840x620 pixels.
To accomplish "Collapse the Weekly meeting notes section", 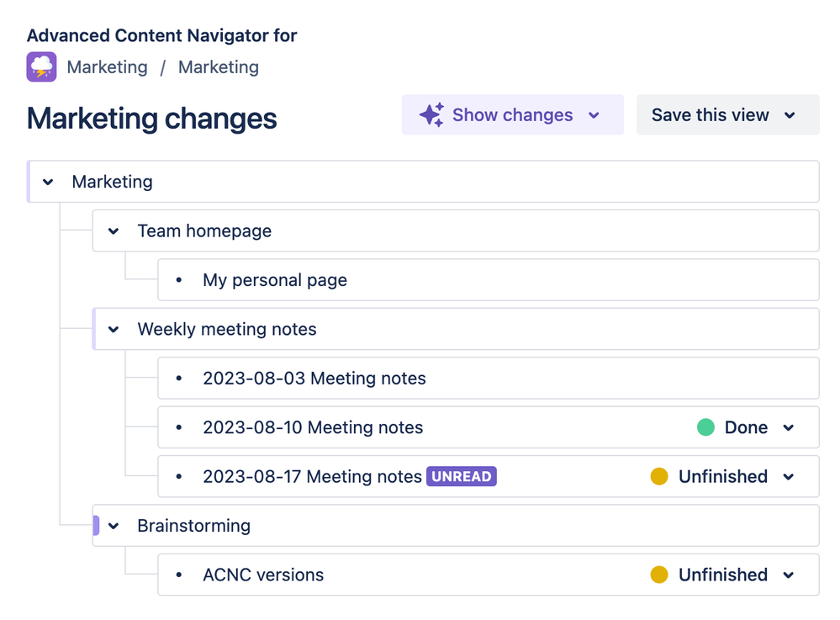I will [x=113, y=329].
